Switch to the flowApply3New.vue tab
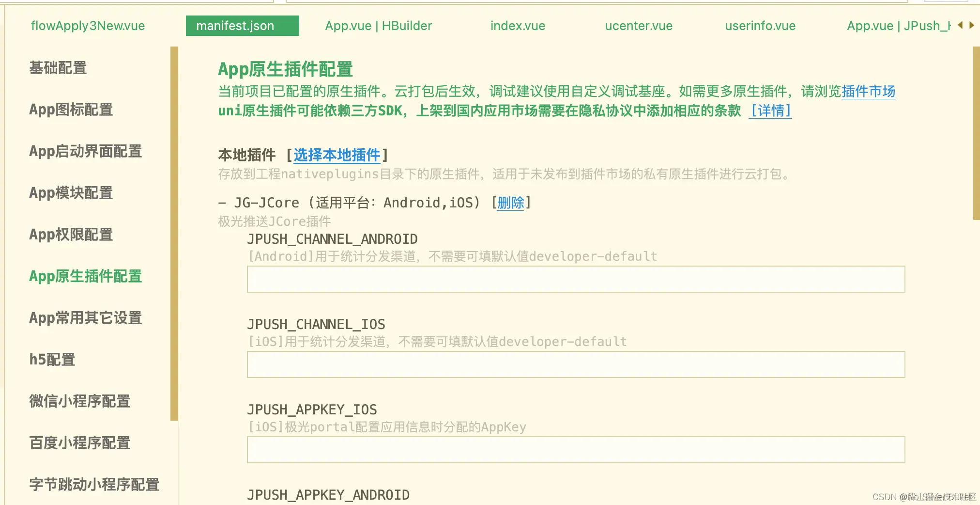 (88, 26)
